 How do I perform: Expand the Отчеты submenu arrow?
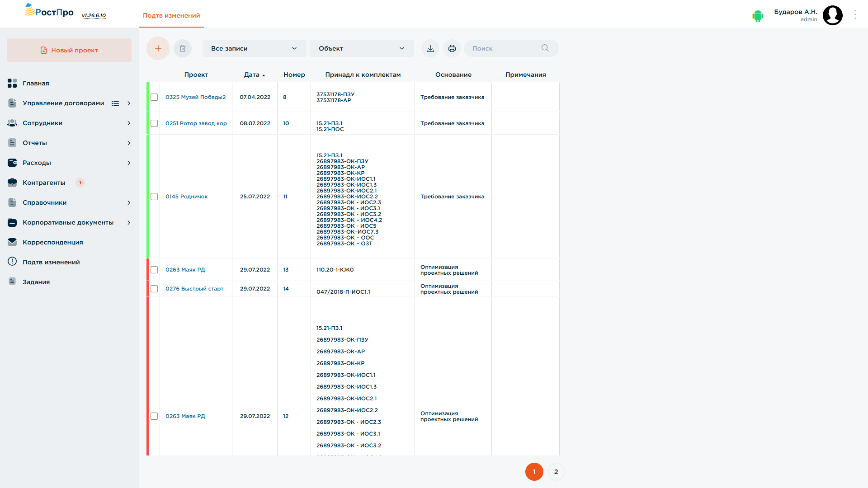pyautogui.click(x=129, y=143)
